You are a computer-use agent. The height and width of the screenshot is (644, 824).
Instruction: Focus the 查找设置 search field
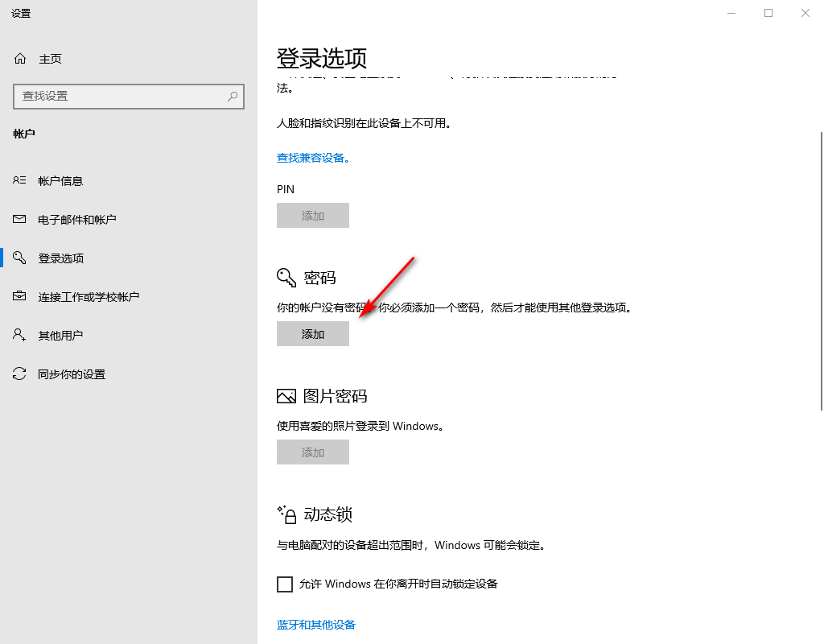pos(121,96)
